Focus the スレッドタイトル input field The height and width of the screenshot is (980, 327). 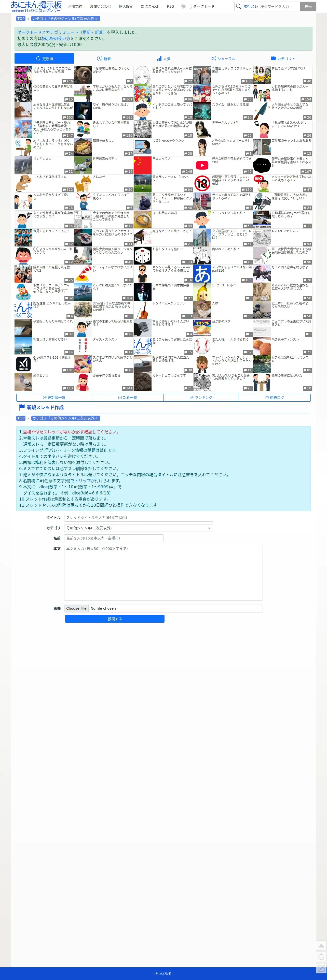138,517
